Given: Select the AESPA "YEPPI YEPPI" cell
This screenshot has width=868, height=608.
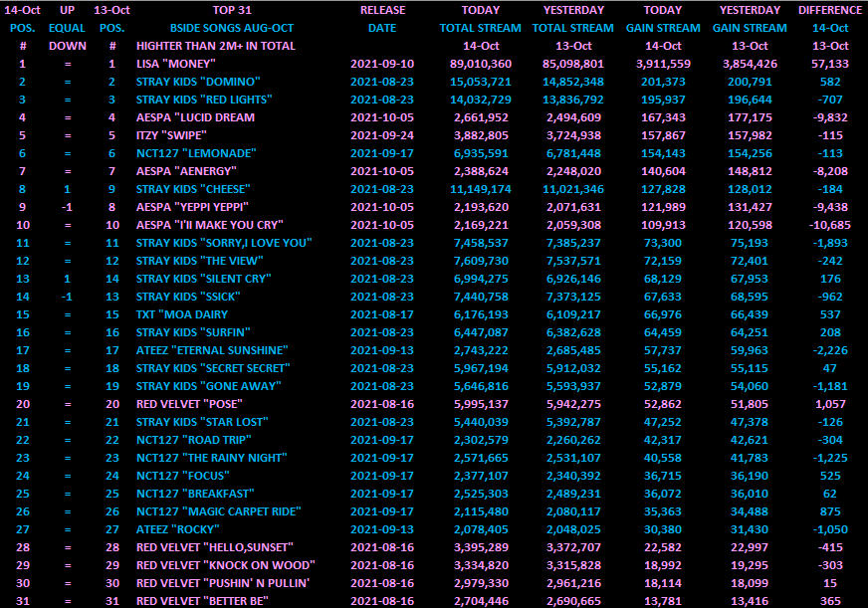Looking at the screenshot, I should pyautogui.click(x=192, y=207).
